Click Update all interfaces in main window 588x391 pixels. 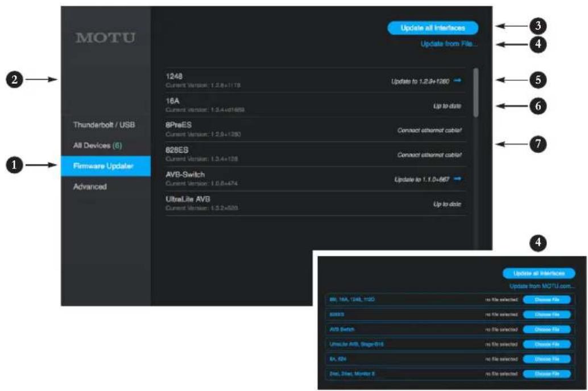click(433, 28)
